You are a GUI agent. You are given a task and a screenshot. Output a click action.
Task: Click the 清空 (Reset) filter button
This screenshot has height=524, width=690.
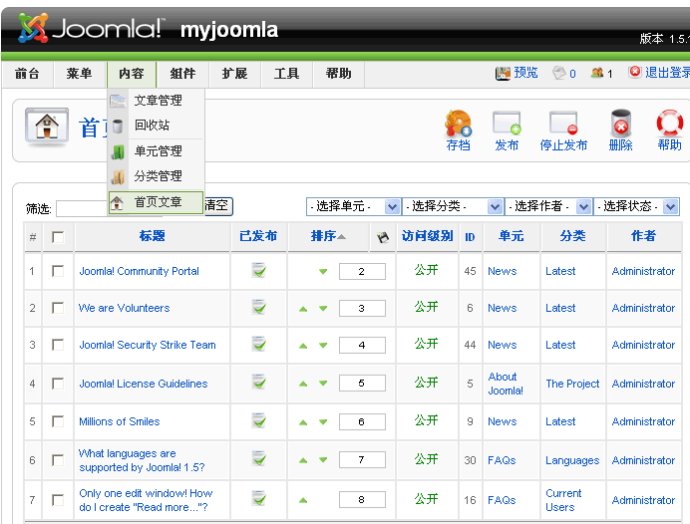[217, 205]
